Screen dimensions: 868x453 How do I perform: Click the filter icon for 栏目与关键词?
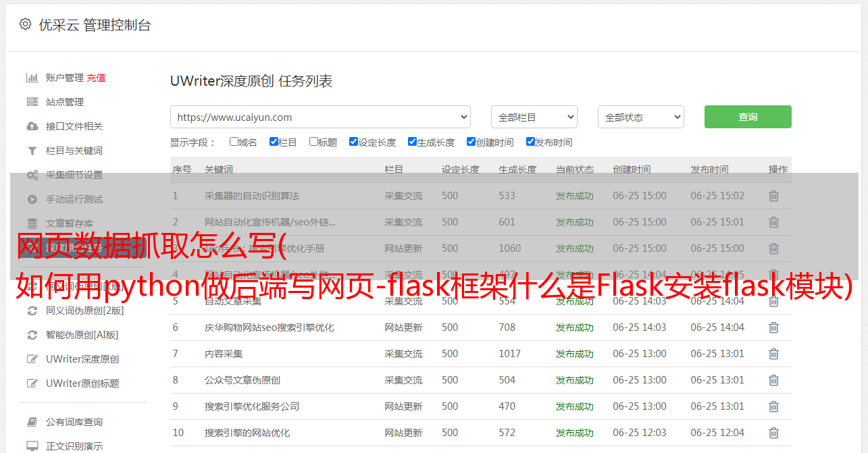[32, 151]
